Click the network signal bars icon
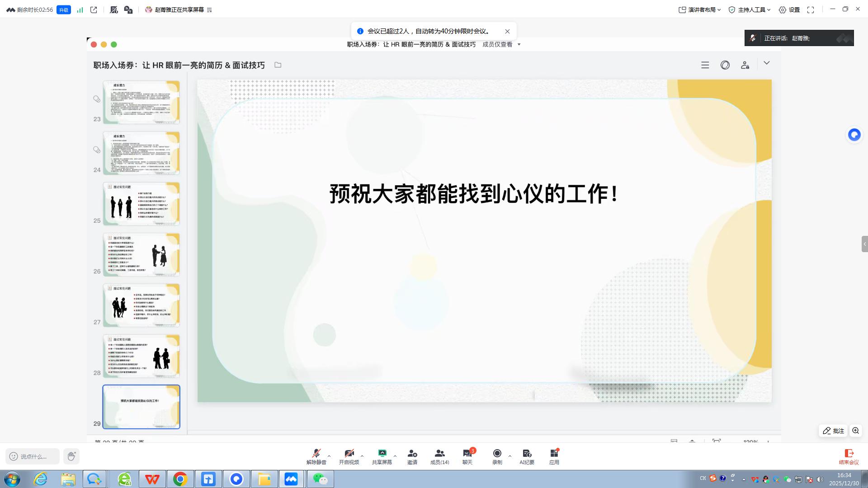868x488 pixels. click(80, 9)
